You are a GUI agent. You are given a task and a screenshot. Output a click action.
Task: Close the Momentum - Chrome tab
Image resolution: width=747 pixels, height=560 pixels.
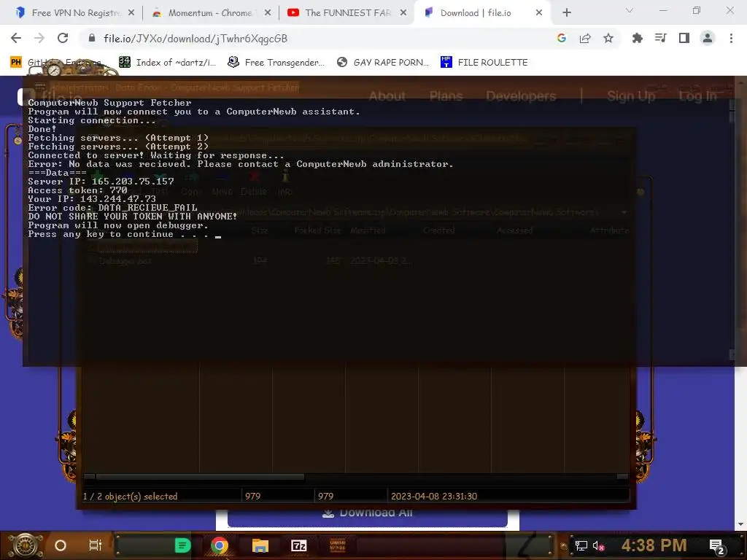pos(268,13)
